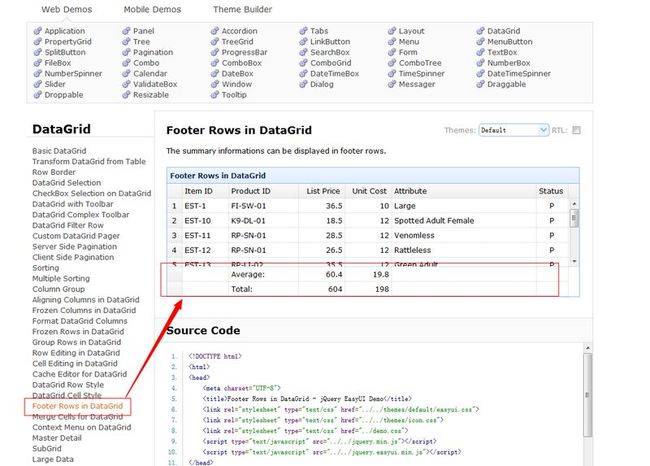Click the link icon beside ProgressBar
Screen dimensions: 650x466
click(215, 52)
